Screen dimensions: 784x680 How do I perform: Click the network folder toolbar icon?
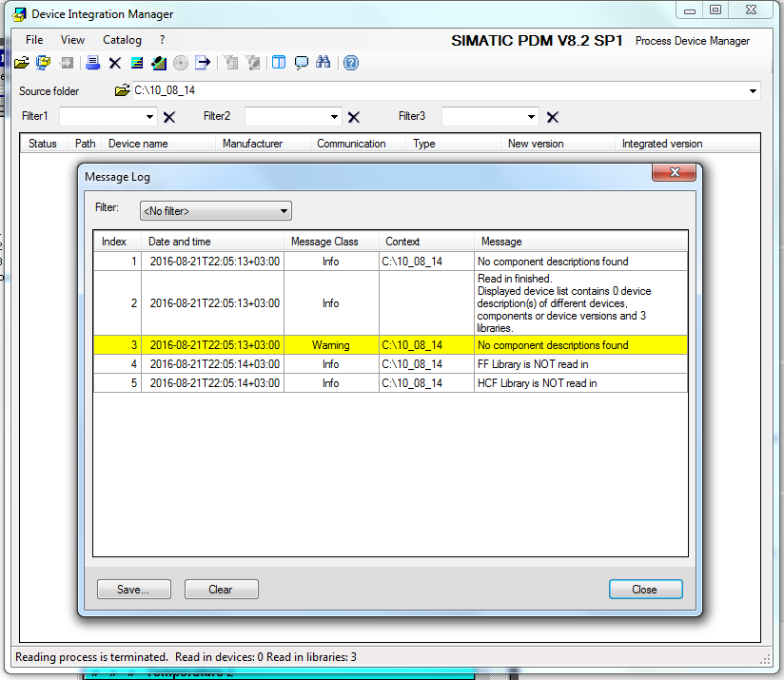click(x=44, y=63)
